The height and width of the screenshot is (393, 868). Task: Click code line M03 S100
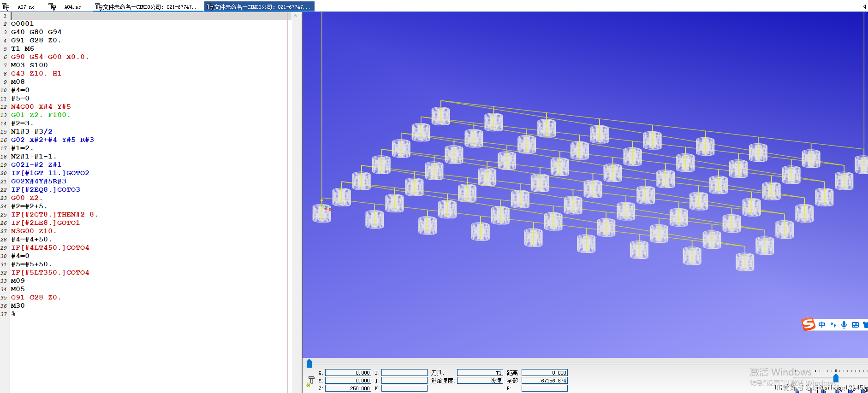pos(29,65)
